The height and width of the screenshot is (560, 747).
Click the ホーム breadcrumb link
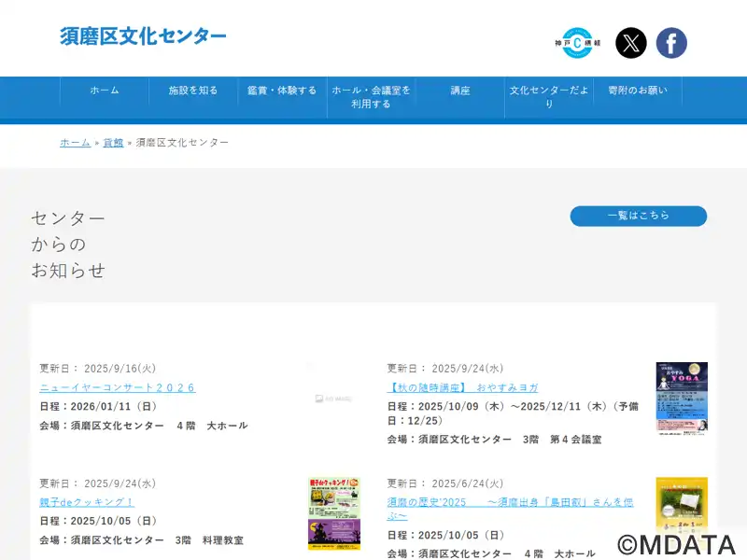[75, 143]
